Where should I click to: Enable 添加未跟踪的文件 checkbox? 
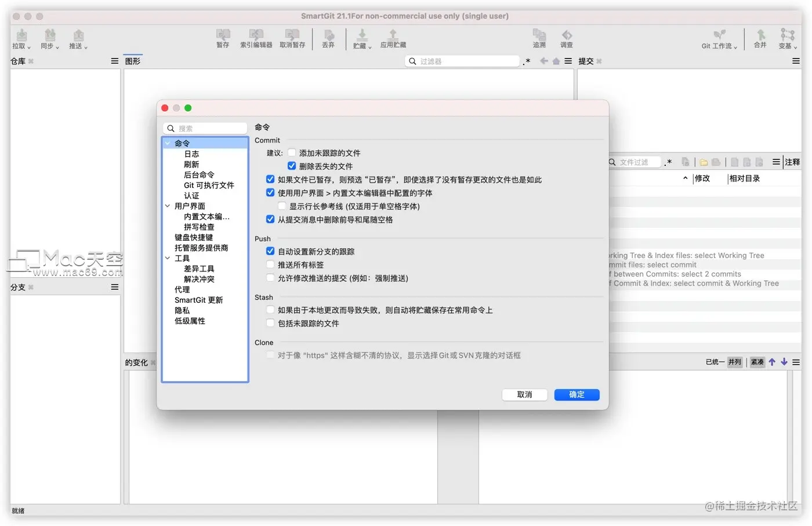click(x=292, y=153)
